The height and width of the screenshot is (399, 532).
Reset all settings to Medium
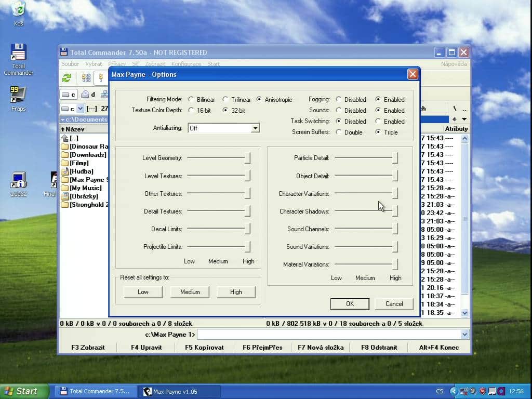coord(190,292)
